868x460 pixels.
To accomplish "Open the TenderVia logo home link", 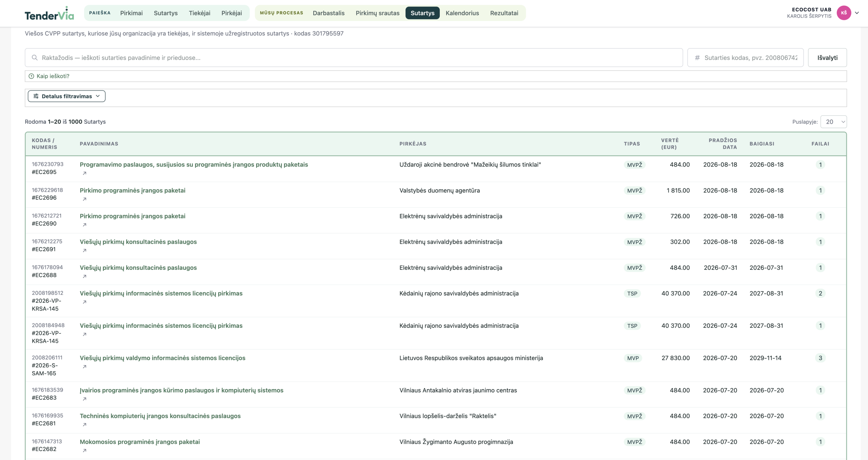I will [49, 13].
